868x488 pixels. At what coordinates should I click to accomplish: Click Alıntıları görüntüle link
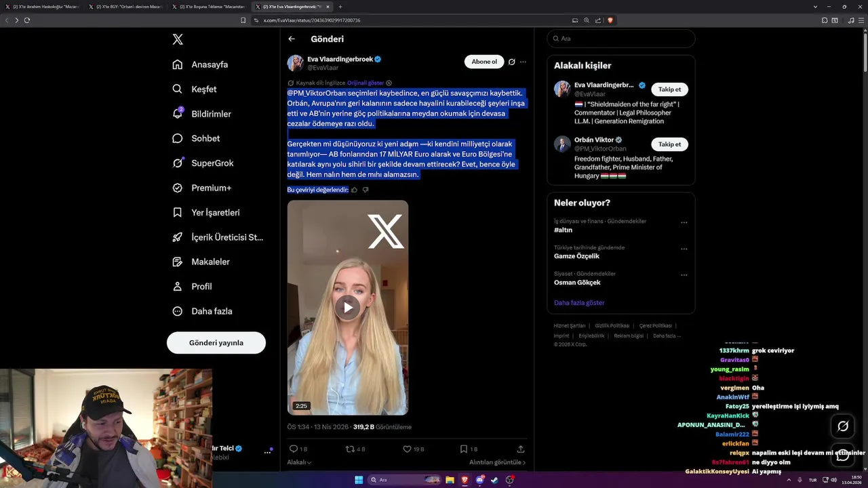[497, 462]
